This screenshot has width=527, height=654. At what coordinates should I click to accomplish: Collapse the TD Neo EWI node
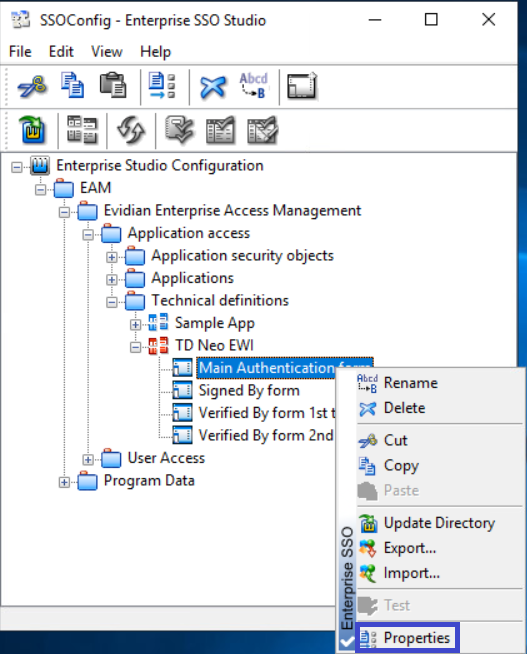(x=136, y=347)
